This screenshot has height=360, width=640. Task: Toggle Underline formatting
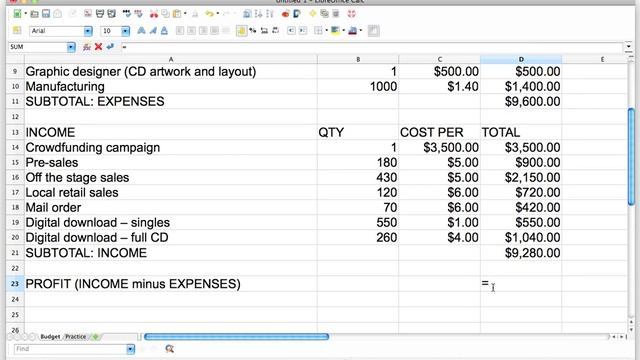pyautogui.click(x=164, y=31)
